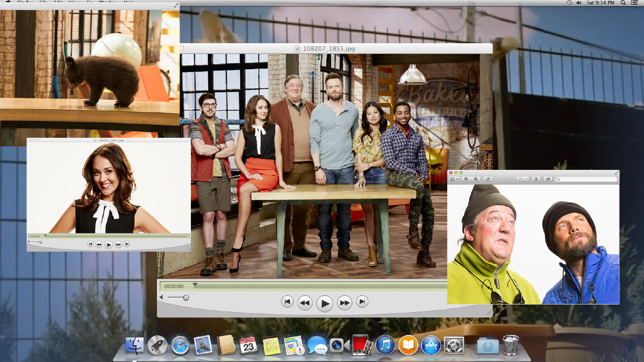644x362 pixels.
Task: Open Messages from the Dock
Action: [x=317, y=346]
